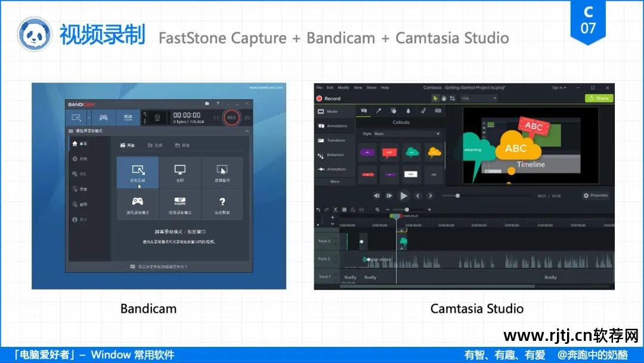Select the red ABC speech bubble callout thumbnail

point(389,152)
